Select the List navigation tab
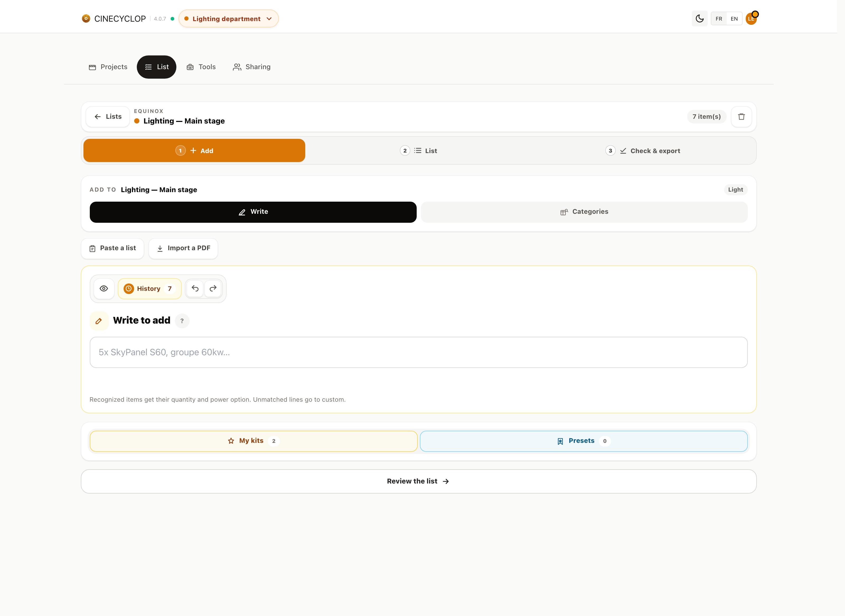The height and width of the screenshot is (616, 845). click(157, 67)
